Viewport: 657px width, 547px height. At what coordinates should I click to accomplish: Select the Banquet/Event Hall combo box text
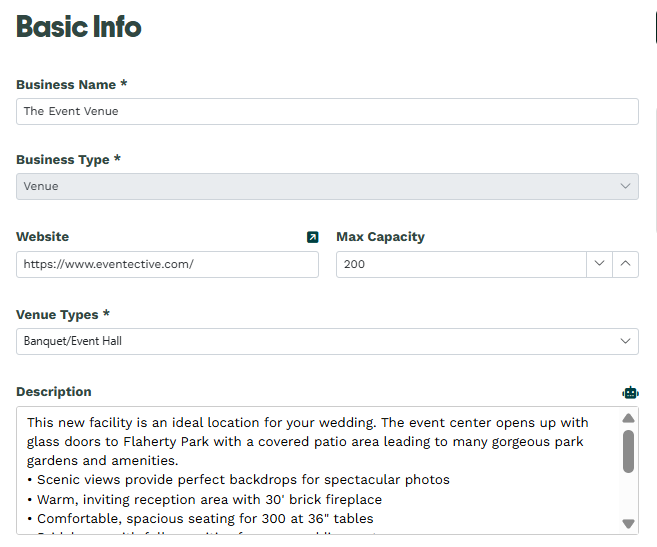tap(72, 341)
